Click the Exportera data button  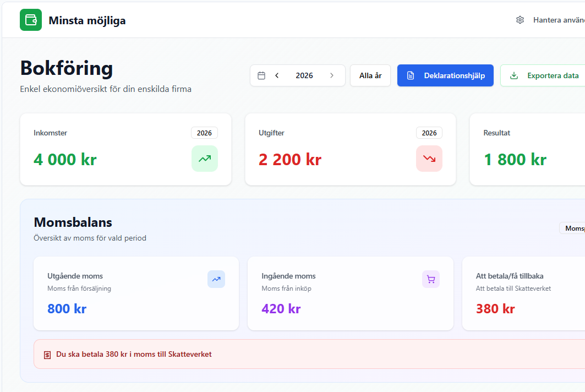click(545, 76)
